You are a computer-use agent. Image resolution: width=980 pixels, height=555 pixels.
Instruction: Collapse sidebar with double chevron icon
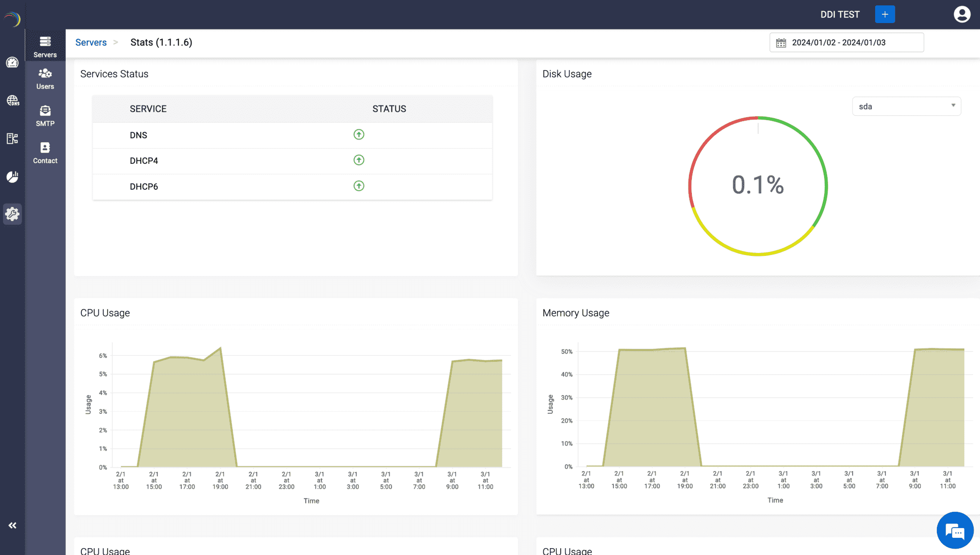[12, 526]
